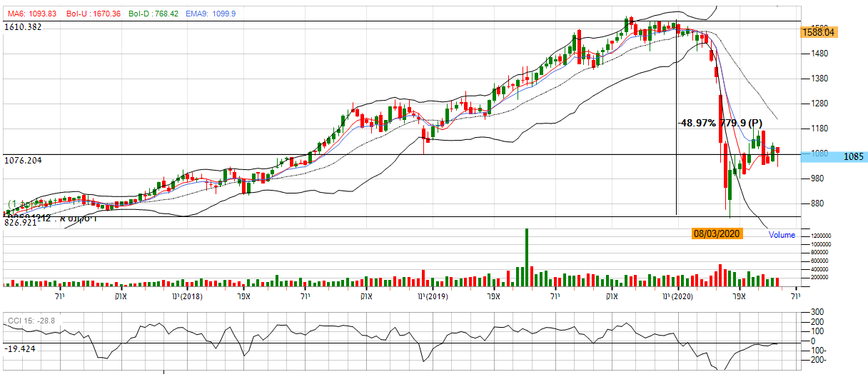Click the tallest green volume bar
The height and width of the screenshot is (377, 868).
[x=527, y=257]
